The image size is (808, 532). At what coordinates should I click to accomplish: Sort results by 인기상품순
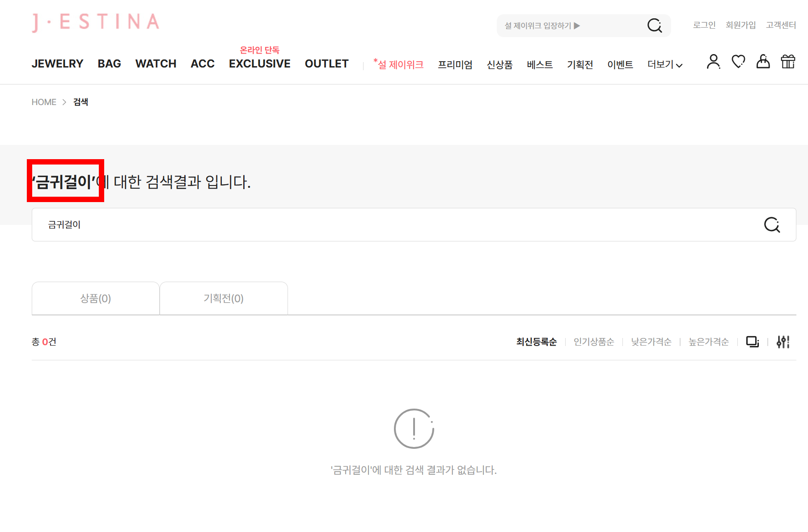pyautogui.click(x=594, y=342)
